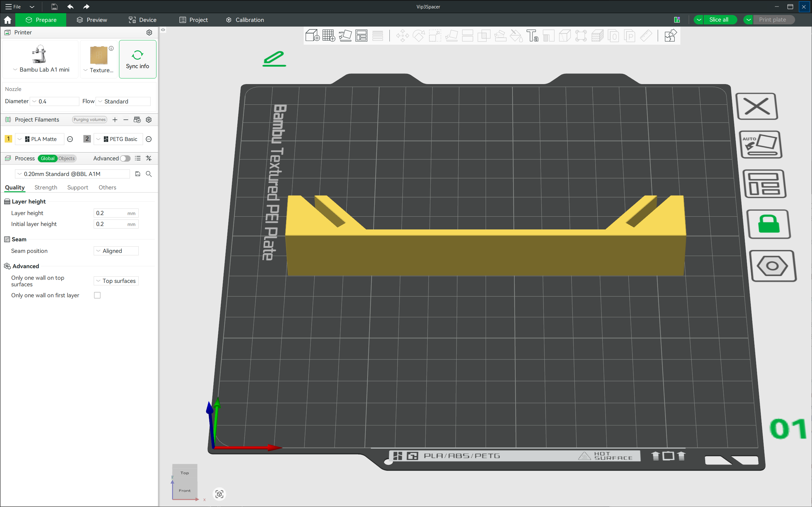The image size is (812, 507).
Task: Edit PETG Basic filament preset
Action: click(149, 139)
